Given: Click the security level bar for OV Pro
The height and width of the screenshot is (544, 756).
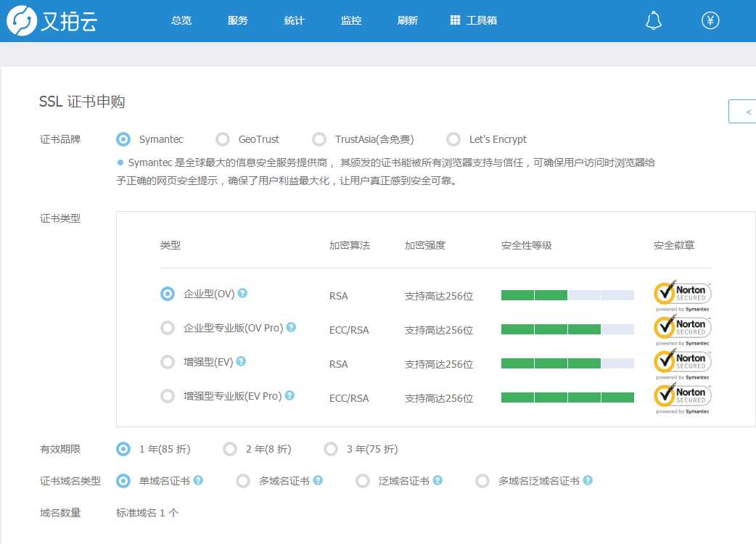Looking at the screenshot, I should (567, 329).
